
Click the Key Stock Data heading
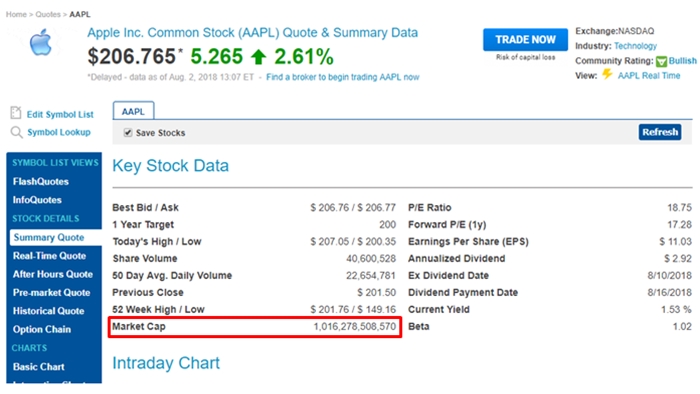[171, 166]
